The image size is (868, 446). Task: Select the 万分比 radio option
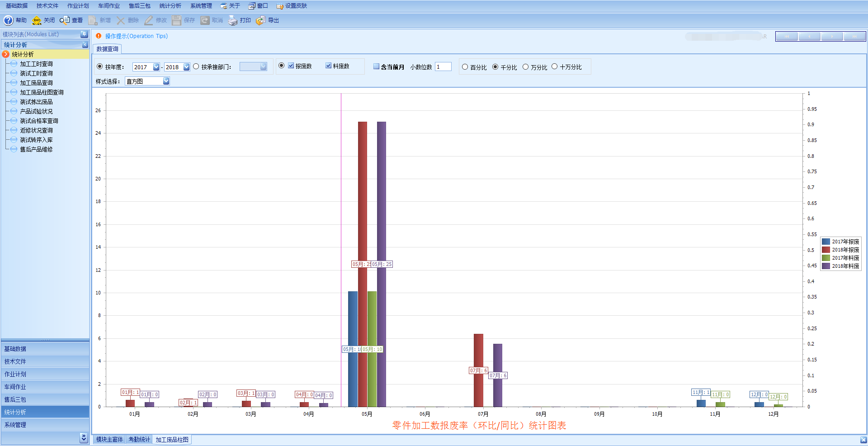click(x=525, y=67)
